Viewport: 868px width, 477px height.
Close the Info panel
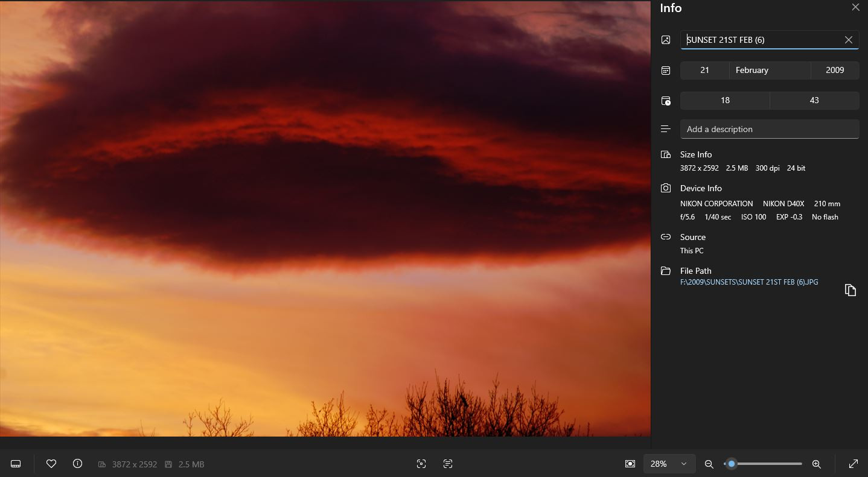tap(855, 7)
